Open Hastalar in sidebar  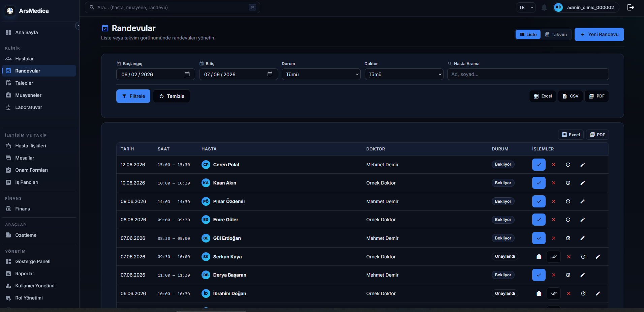point(39,59)
